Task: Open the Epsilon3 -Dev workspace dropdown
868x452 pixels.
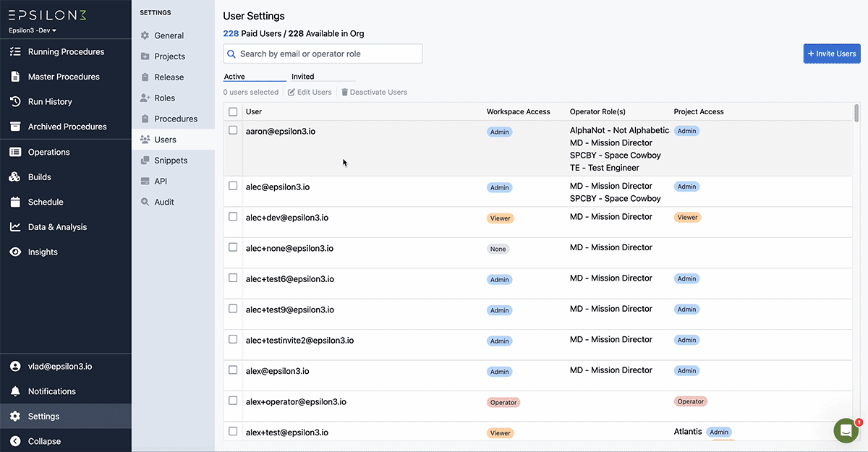Action: coord(33,30)
